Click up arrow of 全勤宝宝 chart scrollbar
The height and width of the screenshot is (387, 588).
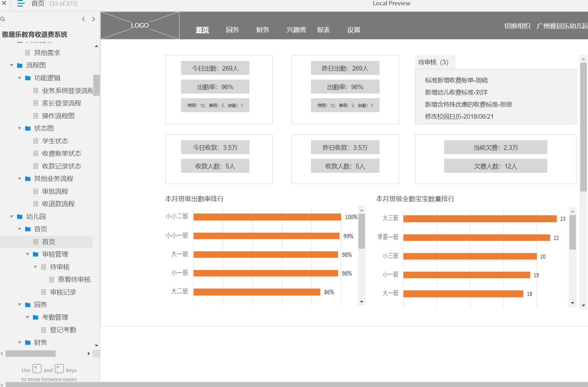click(573, 211)
